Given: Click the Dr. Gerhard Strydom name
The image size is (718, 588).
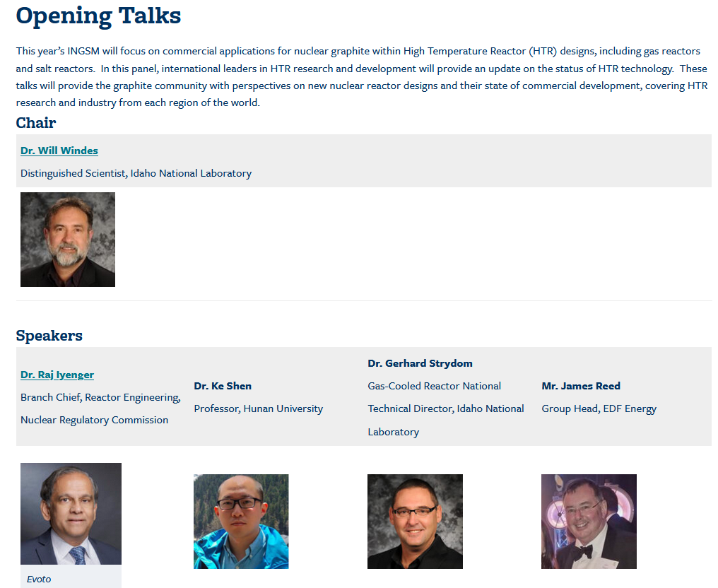Looking at the screenshot, I should click(420, 363).
